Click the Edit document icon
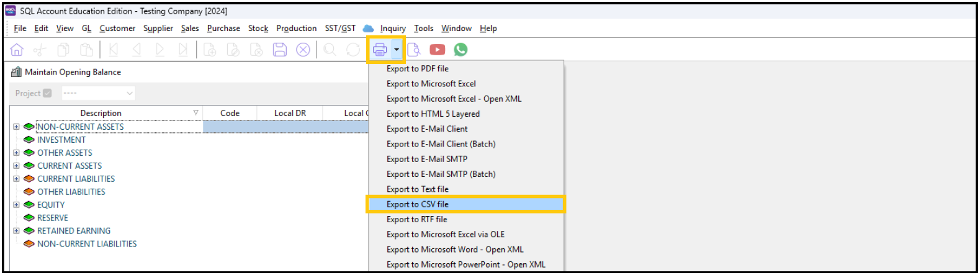The image size is (980, 275). [x=233, y=50]
